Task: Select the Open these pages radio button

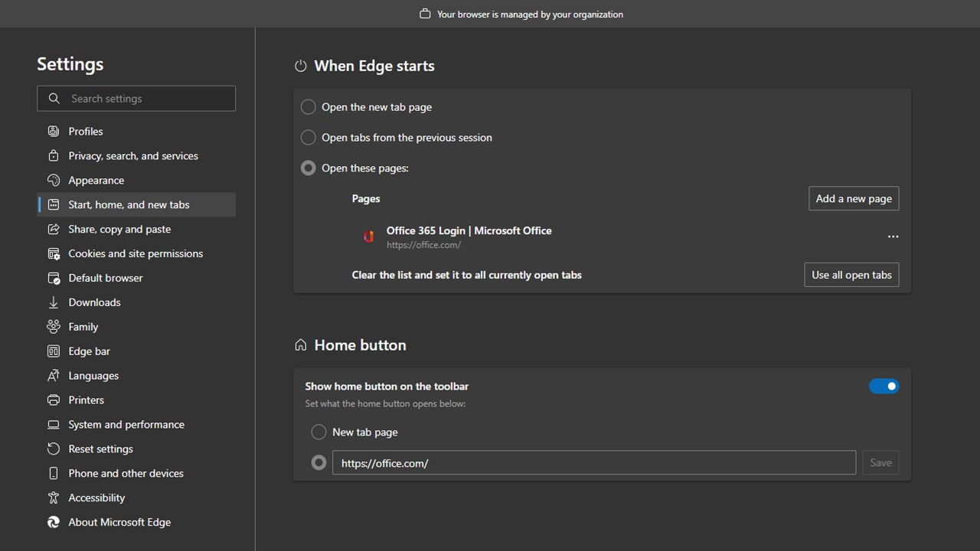Action: tap(309, 168)
